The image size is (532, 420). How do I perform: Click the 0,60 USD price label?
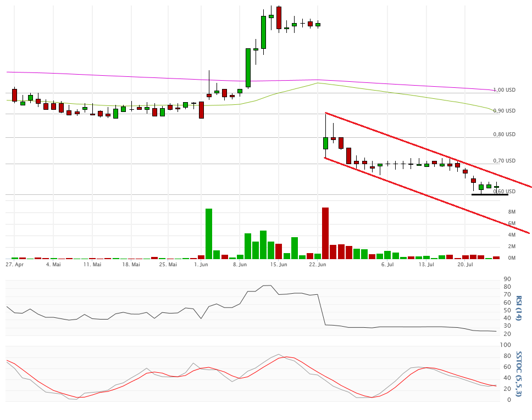pyautogui.click(x=504, y=192)
